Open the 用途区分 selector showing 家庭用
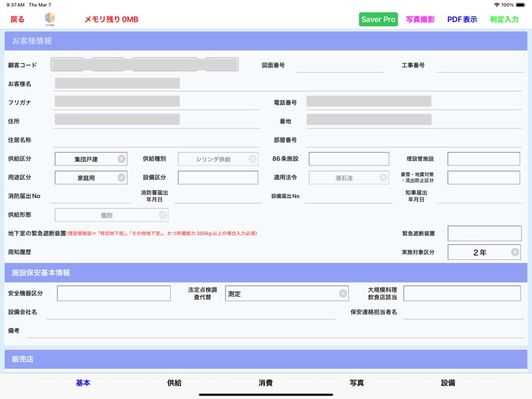Viewport: 532px width, 399px height. pyautogui.click(x=91, y=177)
